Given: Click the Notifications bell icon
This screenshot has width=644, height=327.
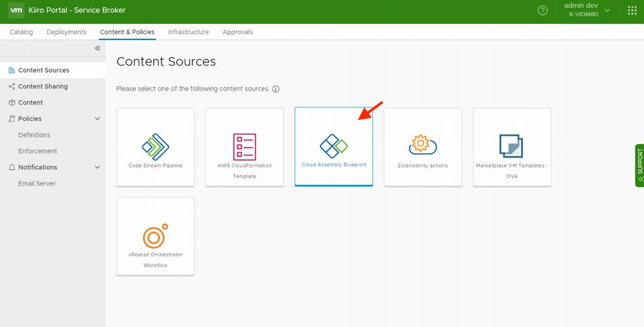Looking at the screenshot, I should coord(12,168).
